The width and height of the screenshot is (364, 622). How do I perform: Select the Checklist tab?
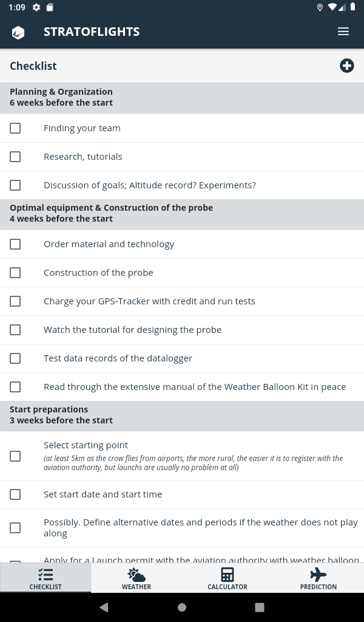[x=45, y=578]
